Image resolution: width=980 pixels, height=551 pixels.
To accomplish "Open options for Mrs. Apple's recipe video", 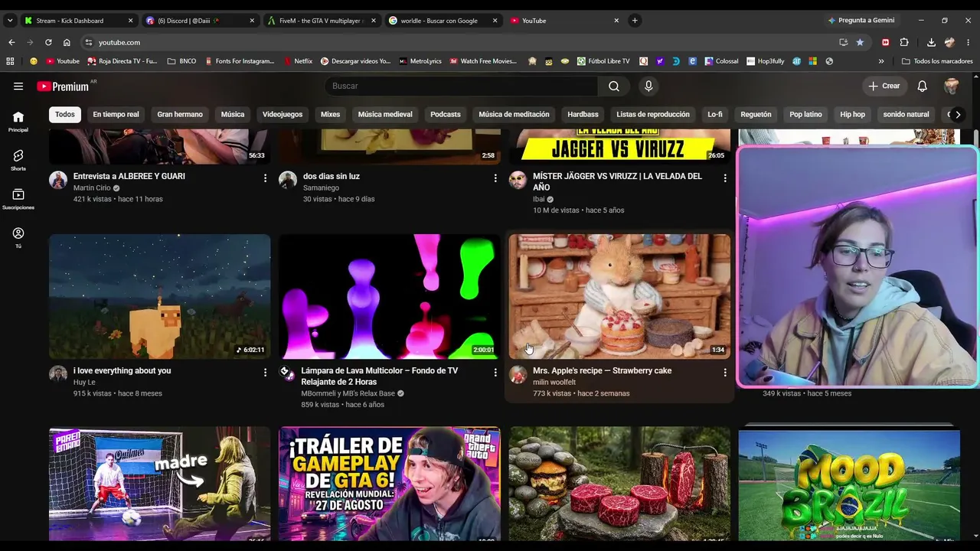I will [725, 372].
